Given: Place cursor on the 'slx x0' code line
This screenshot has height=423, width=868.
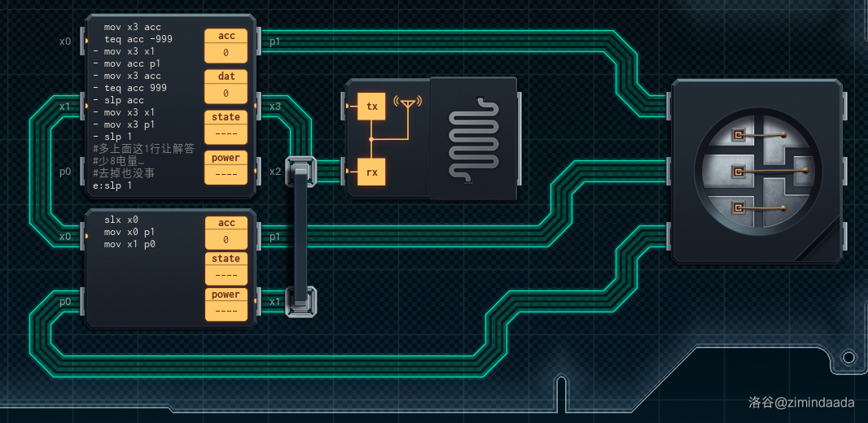Looking at the screenshot, I should tap(121, 220).
